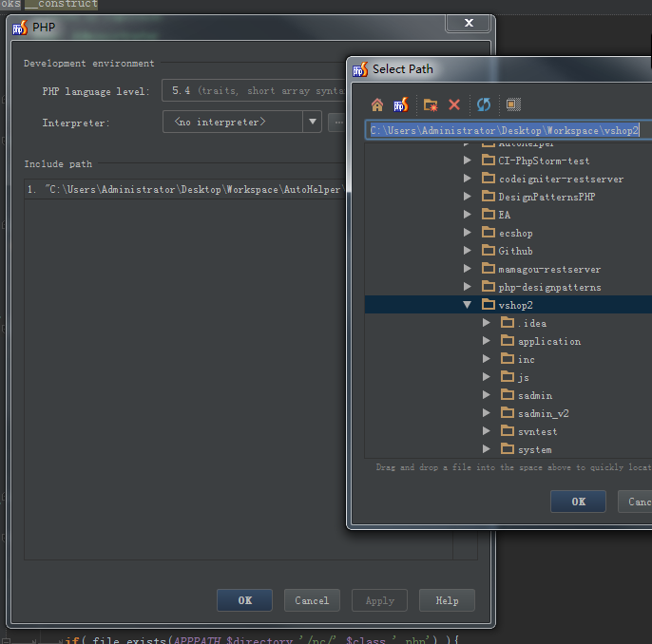Viewport: 652px width, 644px height.
Task: Select the codeigniter-restserver tree row
Action: [x=508, y=179]
